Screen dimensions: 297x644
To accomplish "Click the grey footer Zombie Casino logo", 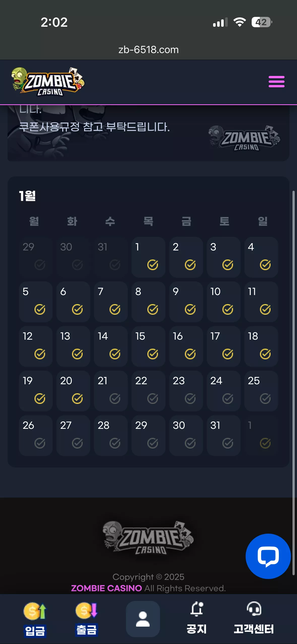I will (x=148, y=538).
